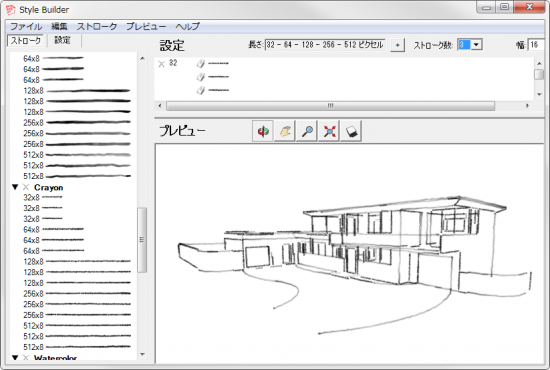Click the Crayon group label
550x370 pixels.
pyautogui.click(x=48, y=188)
